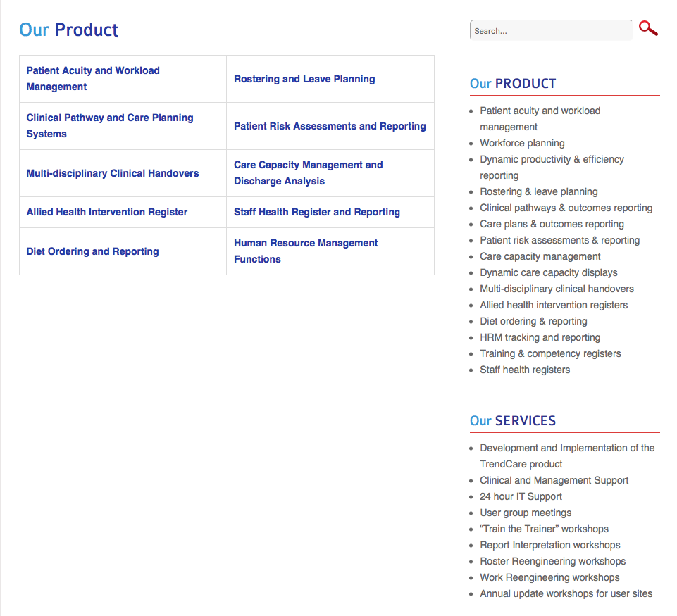Open Human Resource Management Functions link
This screenshot has height=616, width=677.
point(306,251)
